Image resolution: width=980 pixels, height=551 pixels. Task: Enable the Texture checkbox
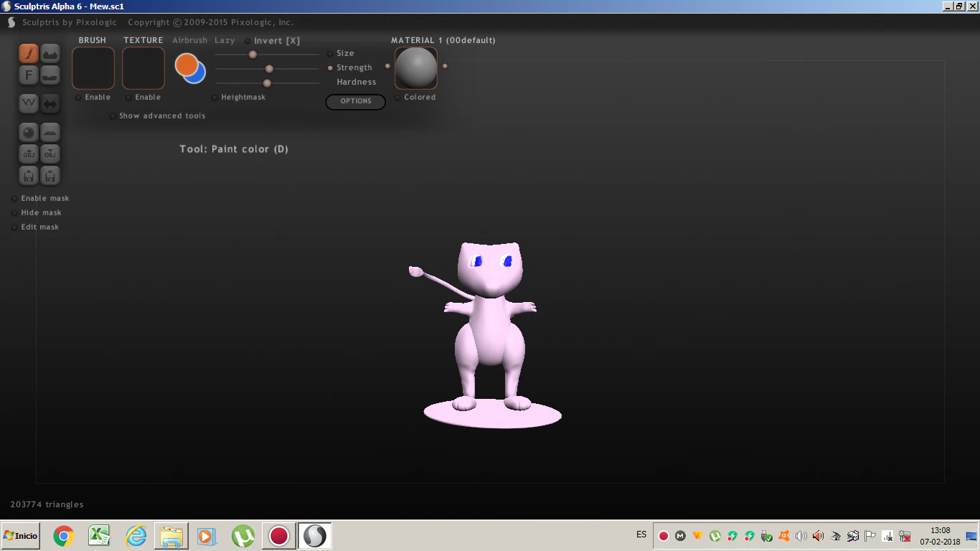click(x=128, y=98)
